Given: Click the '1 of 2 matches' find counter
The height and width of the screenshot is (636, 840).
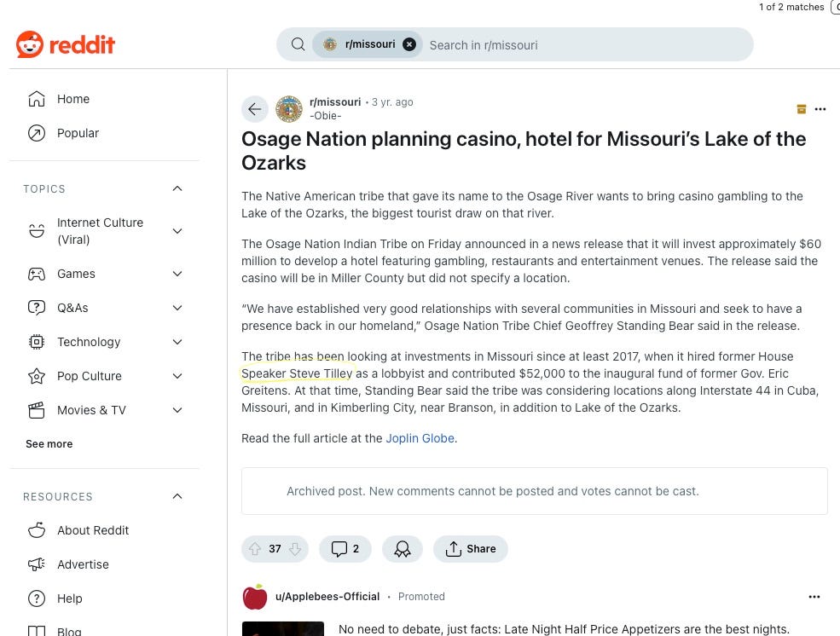Looking at the screenshot, I should (791, 7).
